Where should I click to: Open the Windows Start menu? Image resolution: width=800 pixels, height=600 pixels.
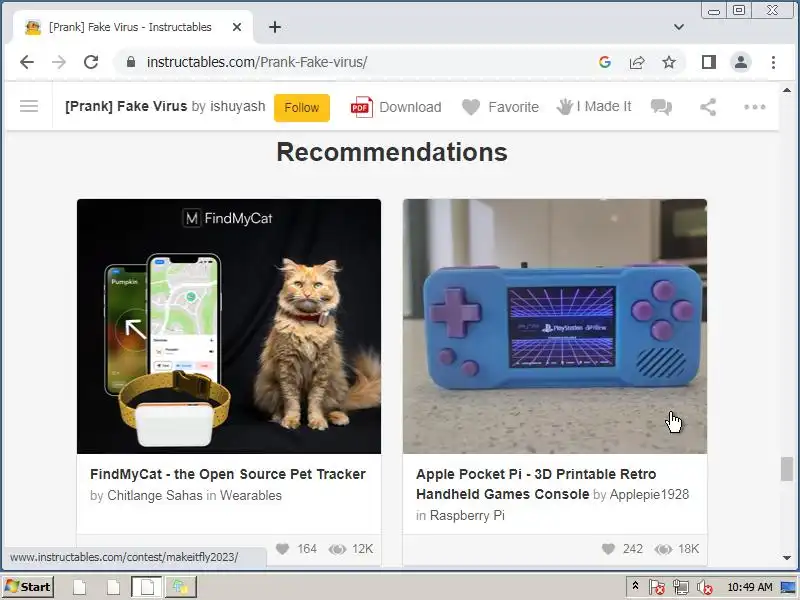click(x=28, y=587)
